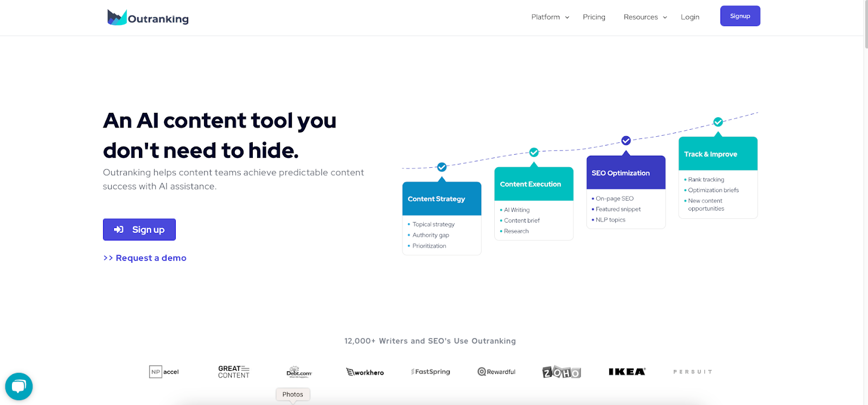Follow the Request a demo link
Image resolution: width=868 pixels, height=405 pixels.
[x=145, y=258]
